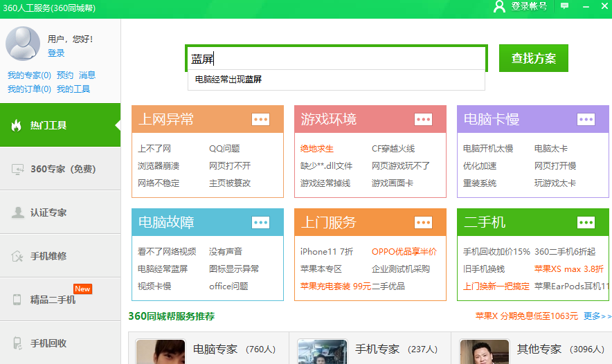Click the repair icon beside 手机维修
Screen dimensions: 612x364
(x=17, y=256)
